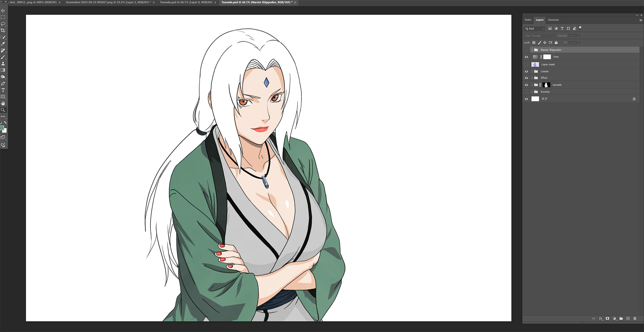Viewport: 644px width, 332px height.
Task: Filter layers by pixel layers
Action: pyautogui.click(x=550, y=28)
